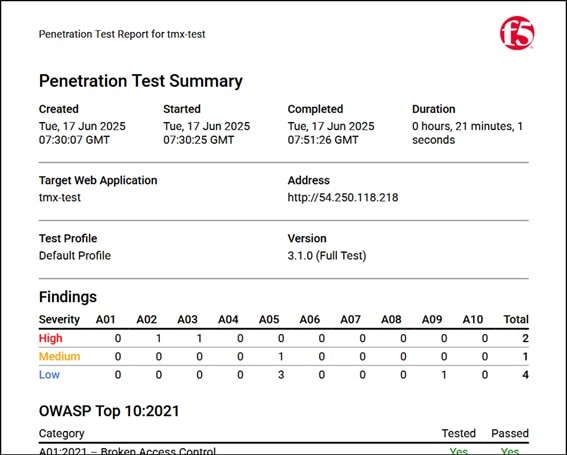The height and width of the screenshot is (455, 567).
Task: Click the A05 column header
Action: pyautogui.click(x=269, y=319)
